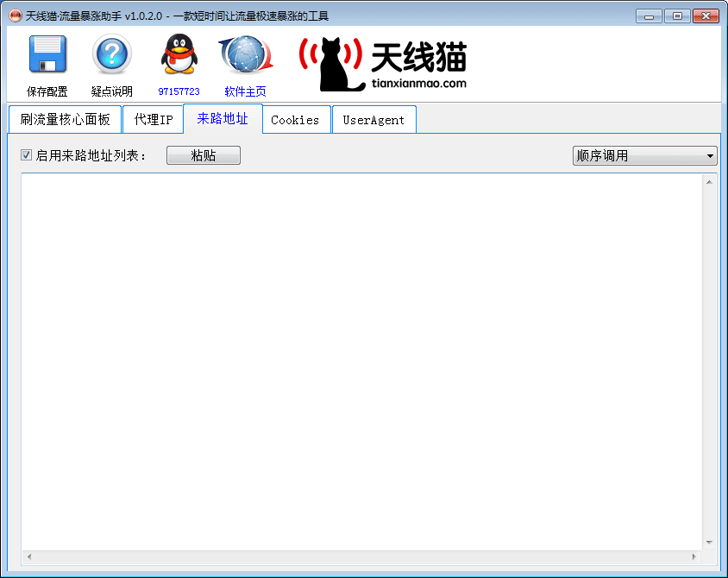
Task: Open the 软件主页 link
Action: 245,91
